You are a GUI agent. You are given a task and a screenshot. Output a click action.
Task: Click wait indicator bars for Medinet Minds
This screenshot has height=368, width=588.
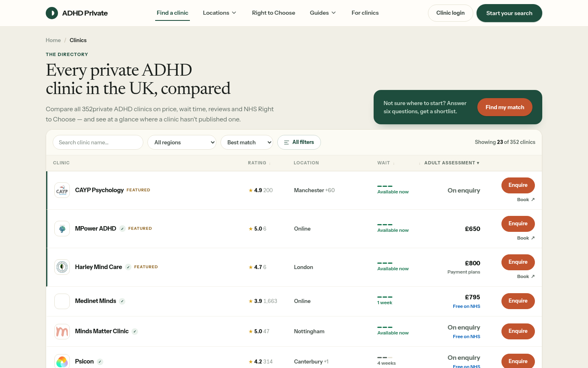(385, 297)
